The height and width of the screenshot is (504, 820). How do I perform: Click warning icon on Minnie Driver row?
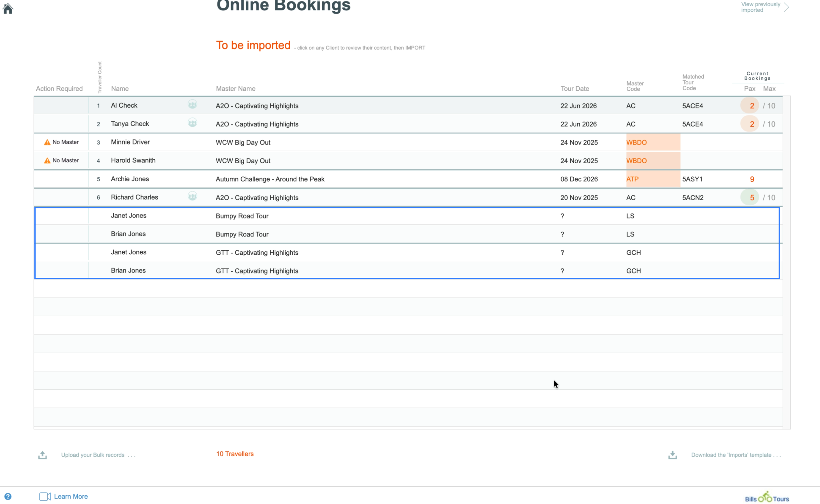(x=47, y=142)
